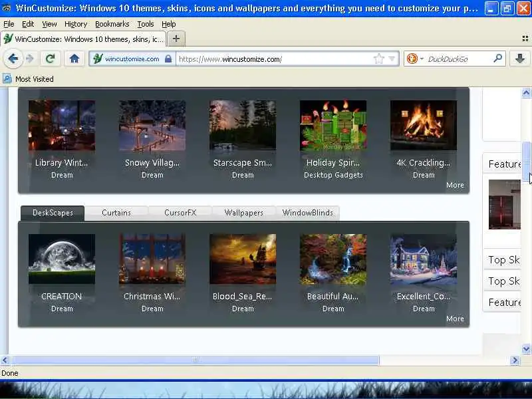Click the Holiday Spir... title link
This screenshot has height=399, width=532.
[333, 163]
